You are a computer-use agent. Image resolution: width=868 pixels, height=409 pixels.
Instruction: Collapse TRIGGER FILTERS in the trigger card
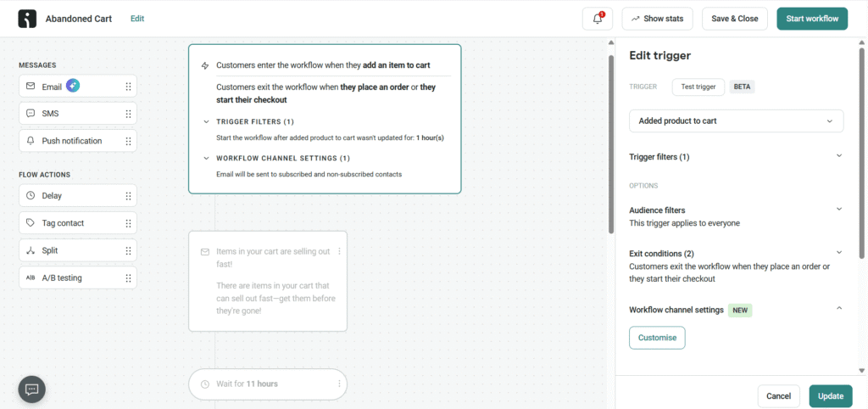tap(206, 121)
